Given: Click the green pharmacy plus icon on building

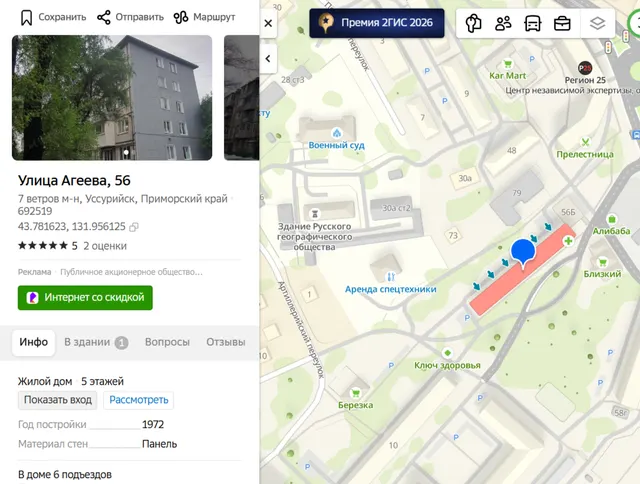Looking at the screenshot, I should (x=568, y=241).
